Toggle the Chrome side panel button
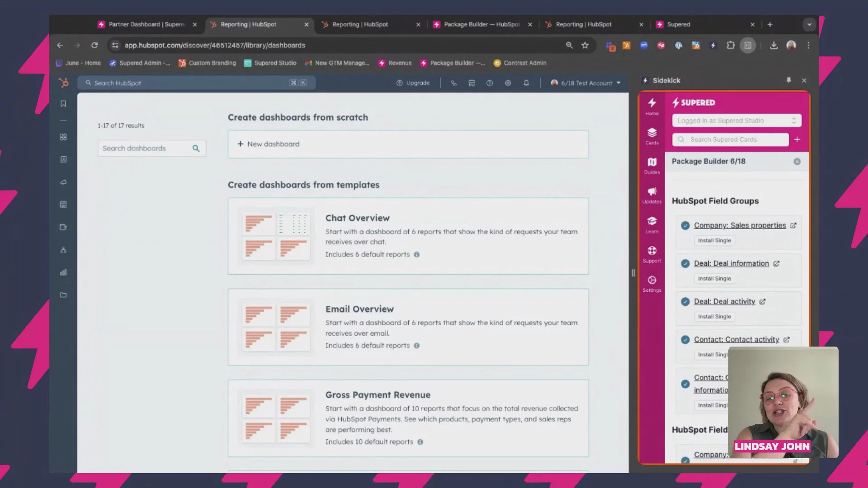This screenshot has width=868, height=488. pos(748,45)
